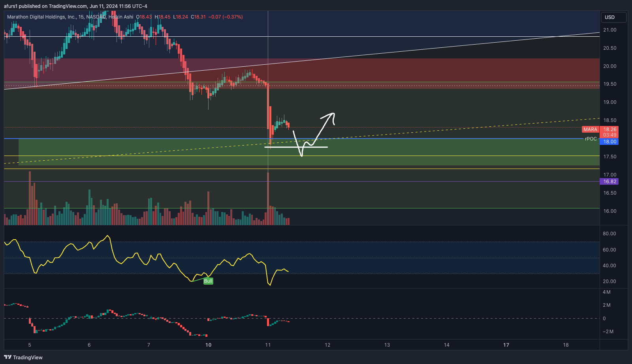Click the −0.07 (−0.37%) change value
The width and height of the screenshot is (632, 364).
[x=226, y=17]
